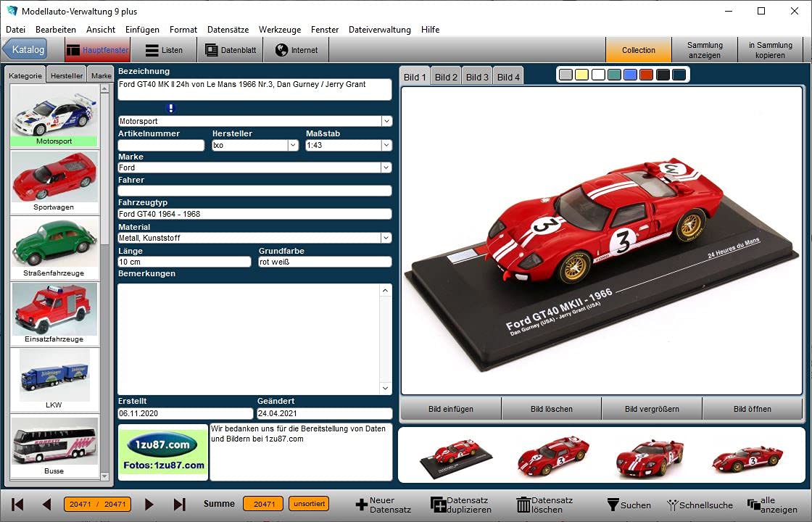The width and height of the screenshot is (812, 522).
Task: Click the Artikelnummer input field
Action: click(161, 146)
